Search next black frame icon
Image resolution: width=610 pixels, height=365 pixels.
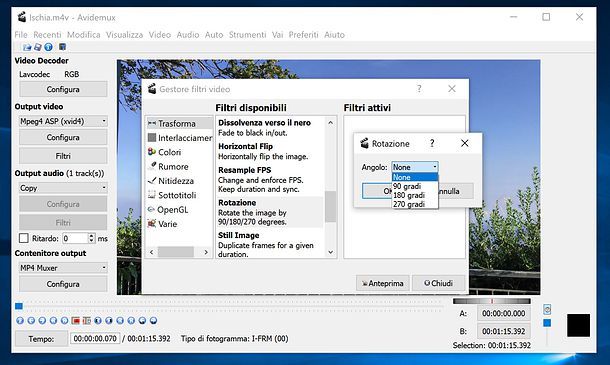click(109, 321)
